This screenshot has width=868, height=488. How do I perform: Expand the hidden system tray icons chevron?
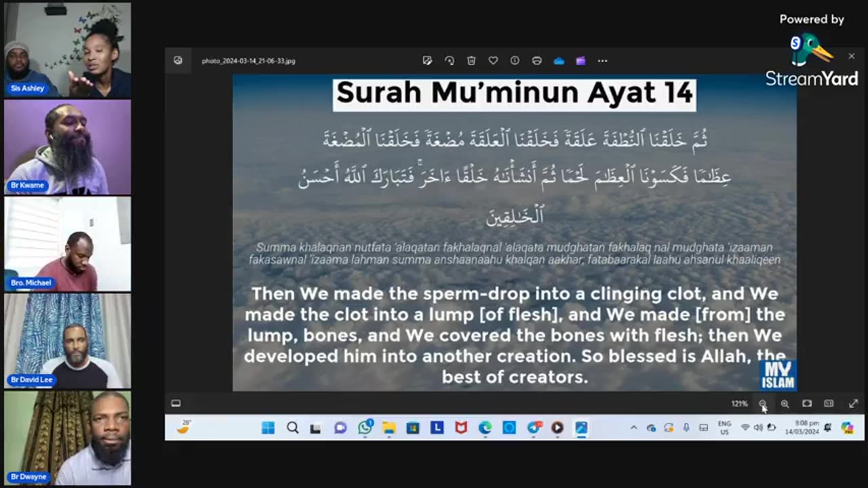tap(633, 428)
